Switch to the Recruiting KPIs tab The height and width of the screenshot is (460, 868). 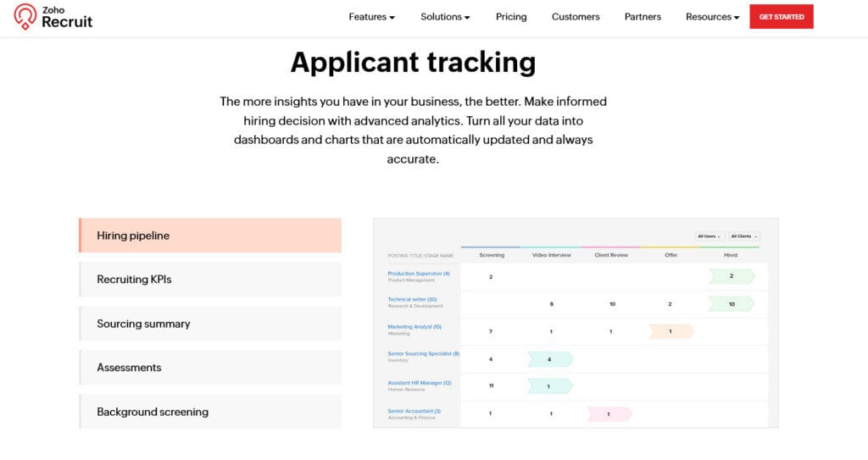[x=210, y=280]
